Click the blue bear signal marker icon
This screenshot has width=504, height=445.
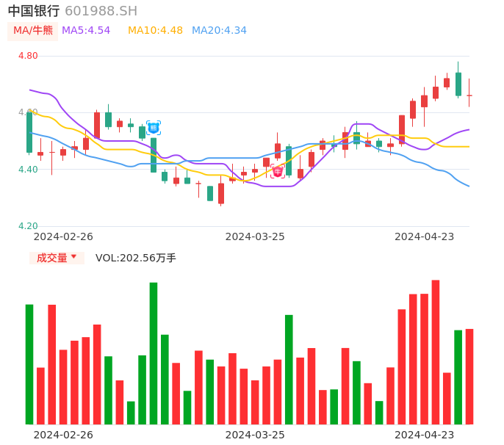tap(154, 127)
